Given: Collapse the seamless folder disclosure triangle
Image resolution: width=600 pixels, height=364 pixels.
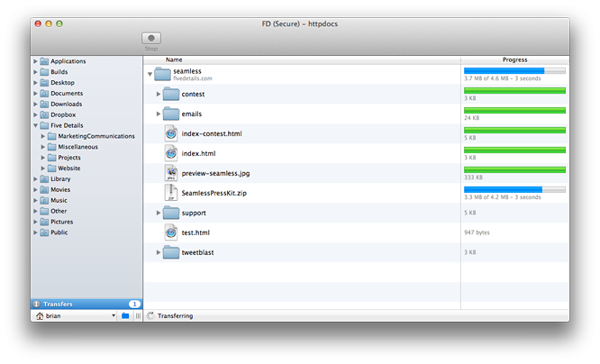Looking at the screenshot, I should [x=150, y=75].
